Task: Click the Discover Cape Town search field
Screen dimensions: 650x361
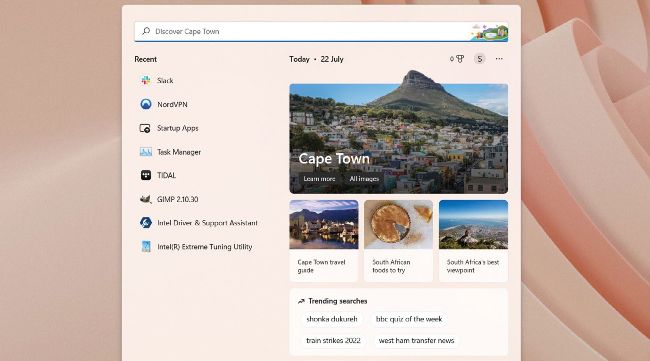Action: tap(321, 31)
